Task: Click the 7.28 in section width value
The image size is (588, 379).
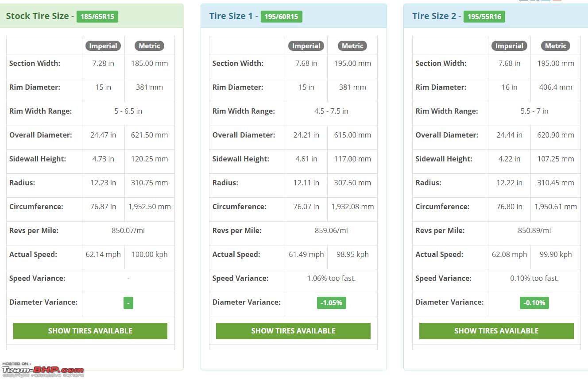Action: (x=103, y=63)
